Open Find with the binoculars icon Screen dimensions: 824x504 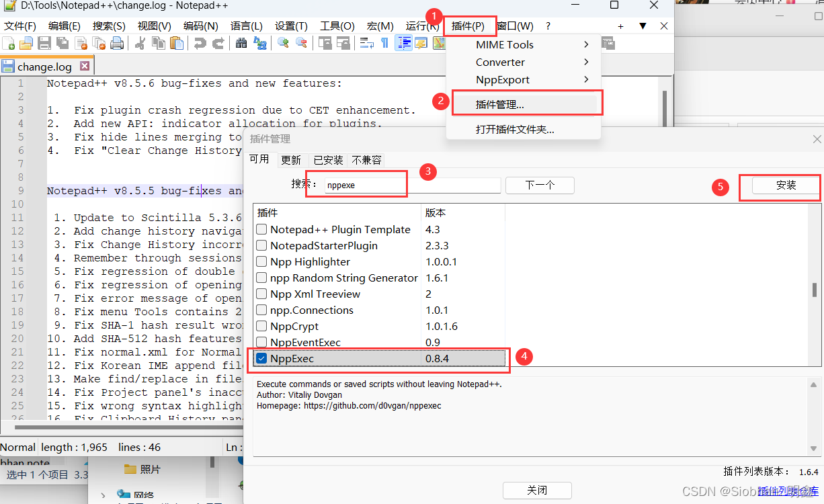pos(242,44)
